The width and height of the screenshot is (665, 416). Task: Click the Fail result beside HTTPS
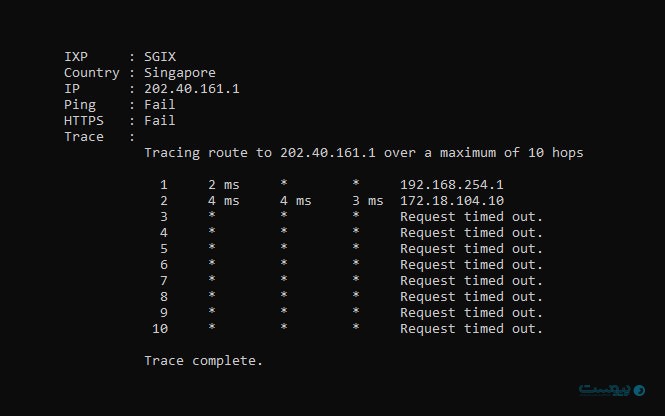[160, 121]
